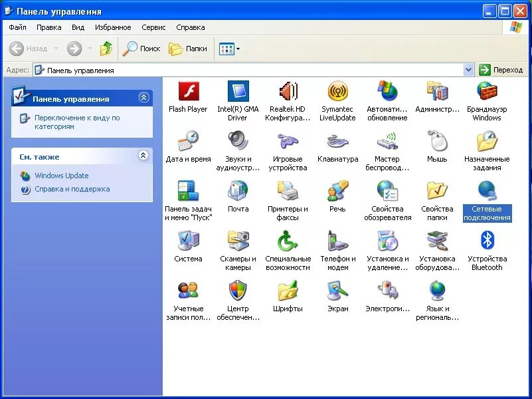The height and width of the screenshot is (399, 532).
Task: Open the Back history dropdown arrow
Action: 56,49
